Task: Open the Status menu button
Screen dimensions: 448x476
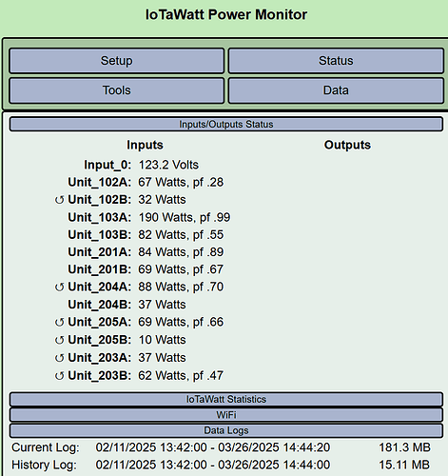Action: 336,61
